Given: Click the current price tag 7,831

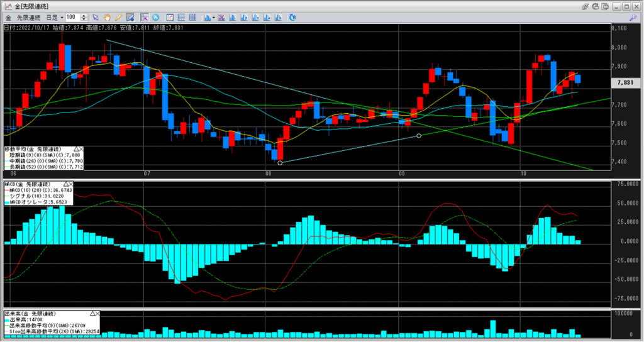Looking at the screenshot, I should coord(625,82).
